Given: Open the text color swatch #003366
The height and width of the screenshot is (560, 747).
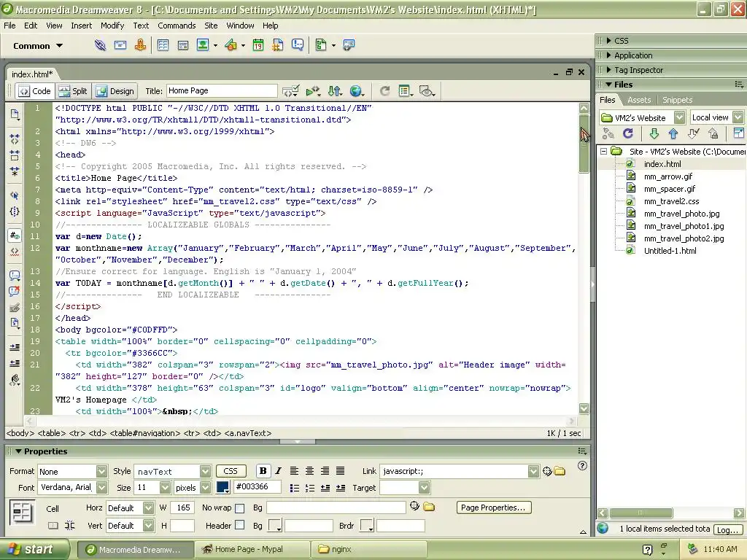Looking at the screenshot, I should pyautogui.click(x=223, y=487).
